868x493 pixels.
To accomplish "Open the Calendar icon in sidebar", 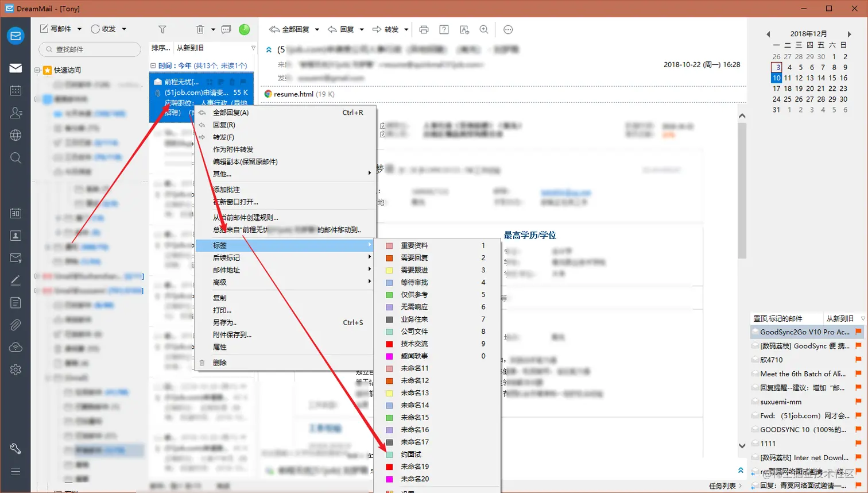I will point(15,90).
